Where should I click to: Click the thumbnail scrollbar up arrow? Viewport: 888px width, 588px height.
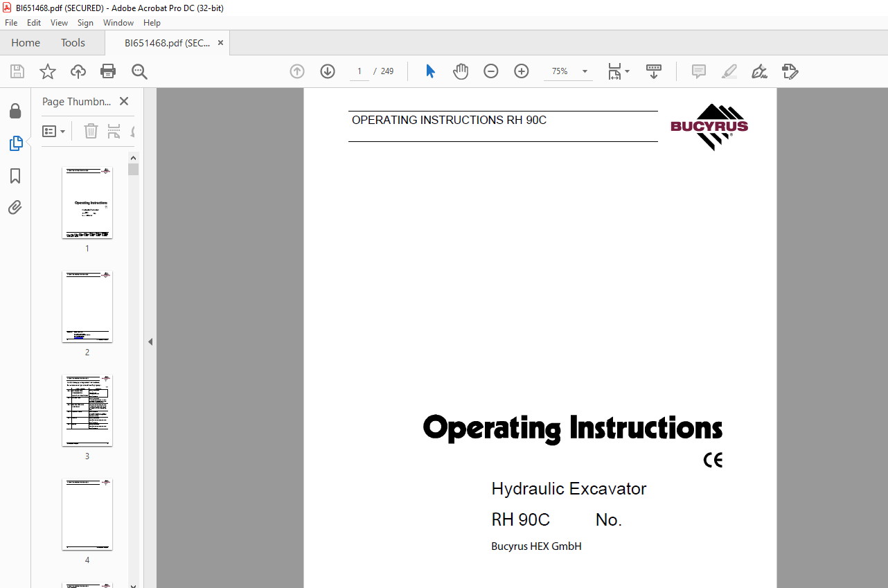[133, 157]
